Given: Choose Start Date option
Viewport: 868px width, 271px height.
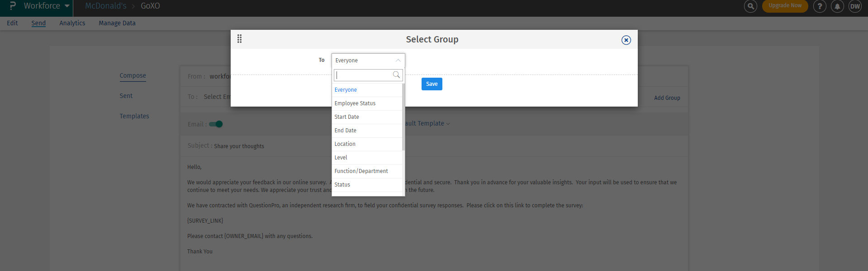Looking at the screenshot, I should point(367,117).
